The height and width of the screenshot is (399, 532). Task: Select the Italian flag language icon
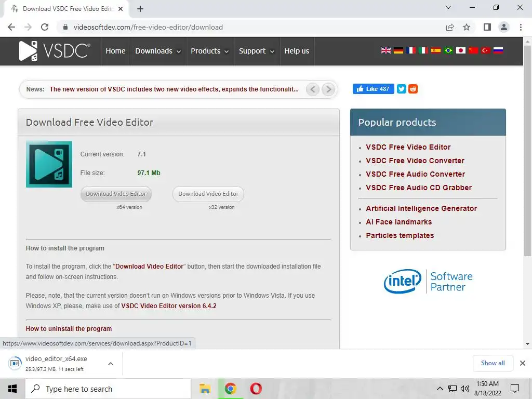pyautogui.click(x=423, y=50)
